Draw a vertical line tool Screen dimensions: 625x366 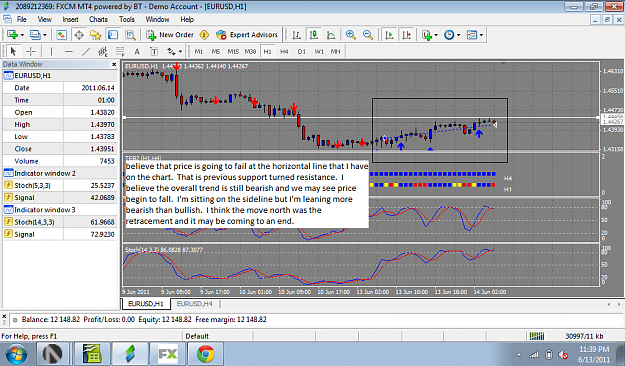(51, 51)
